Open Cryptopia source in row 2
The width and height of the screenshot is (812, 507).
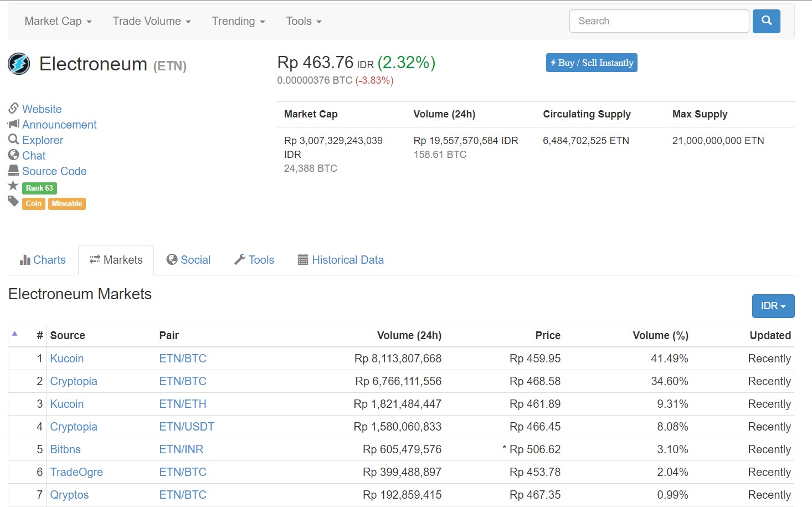pos(74,381)
